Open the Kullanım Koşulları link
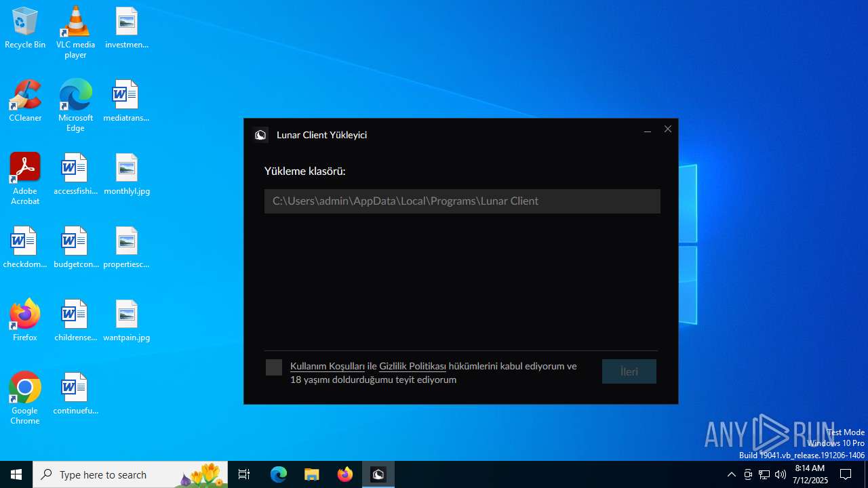The height and width of the screenshot is (488, 868). click(x=328, y=366)
